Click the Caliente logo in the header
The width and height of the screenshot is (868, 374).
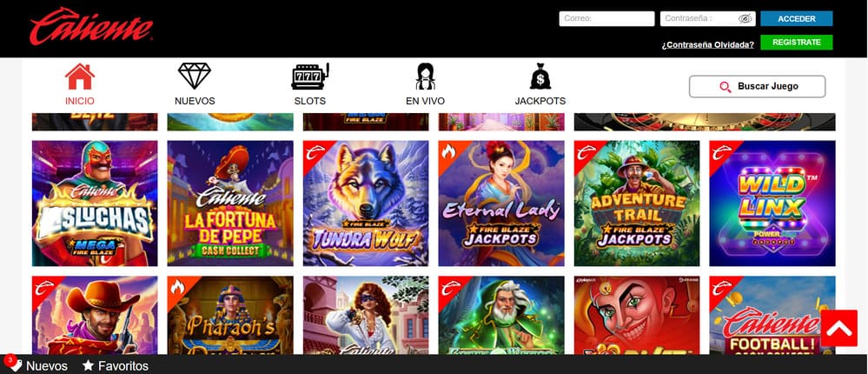[x=91, y=27]
